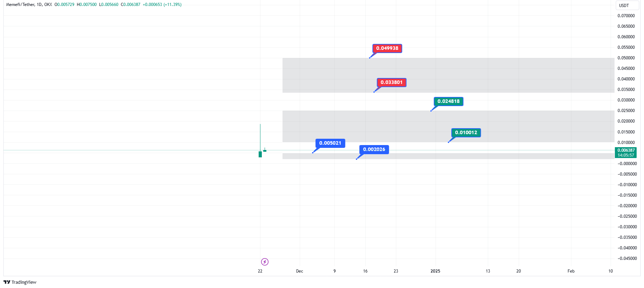Image resolution: width=644 pixels, height=288 pixels.
Task: Click the Feb label on time axis
Action: pyautogui.click(x=571, y=271)
